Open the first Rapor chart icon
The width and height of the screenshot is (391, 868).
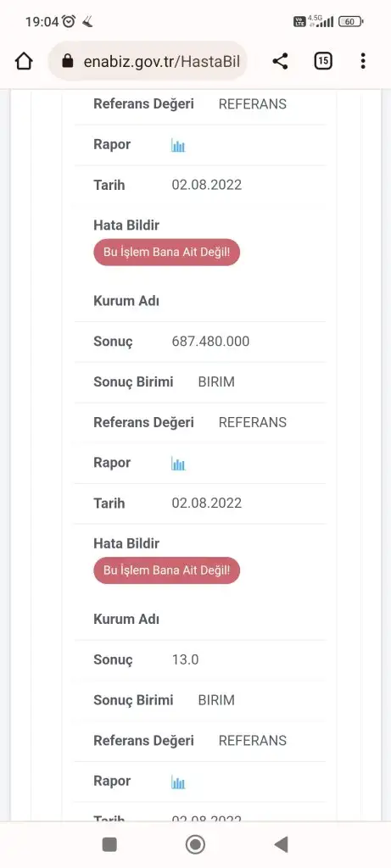tap(178, 146)
